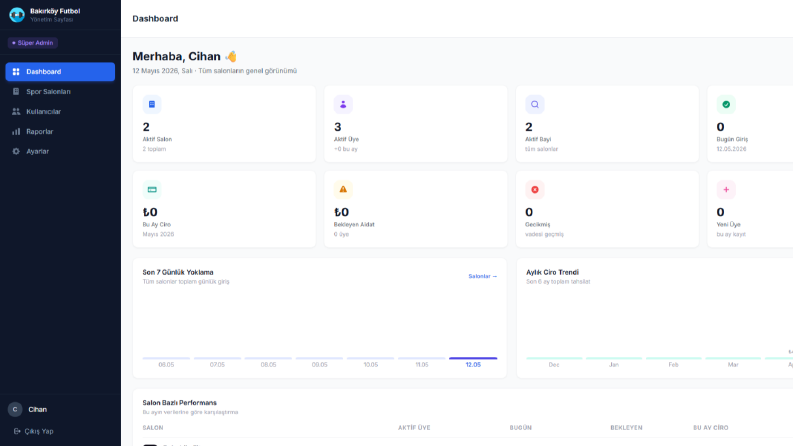Click the Aktif Üye person icon
The width and height of the screenshot is (793, 446).
tap(343, 104)
